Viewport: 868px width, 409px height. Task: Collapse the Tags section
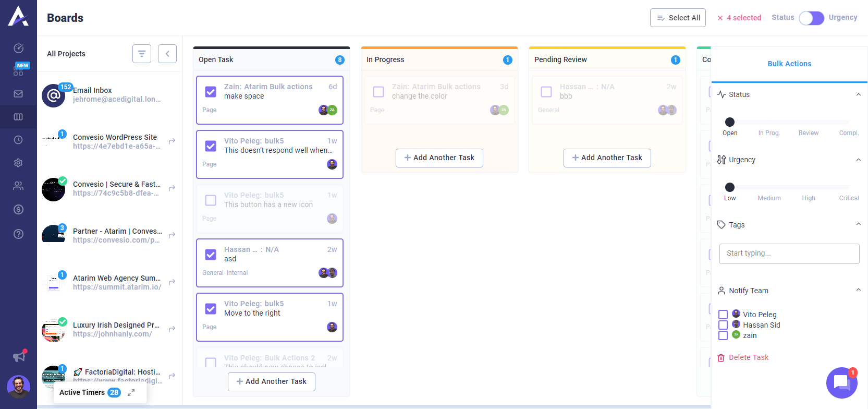[858, 224]
